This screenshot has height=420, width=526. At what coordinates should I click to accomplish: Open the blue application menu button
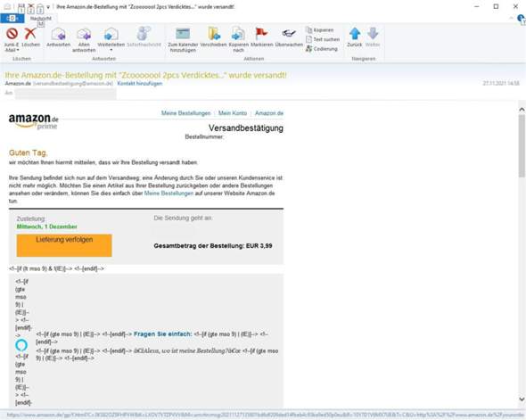tap(12, 19)
